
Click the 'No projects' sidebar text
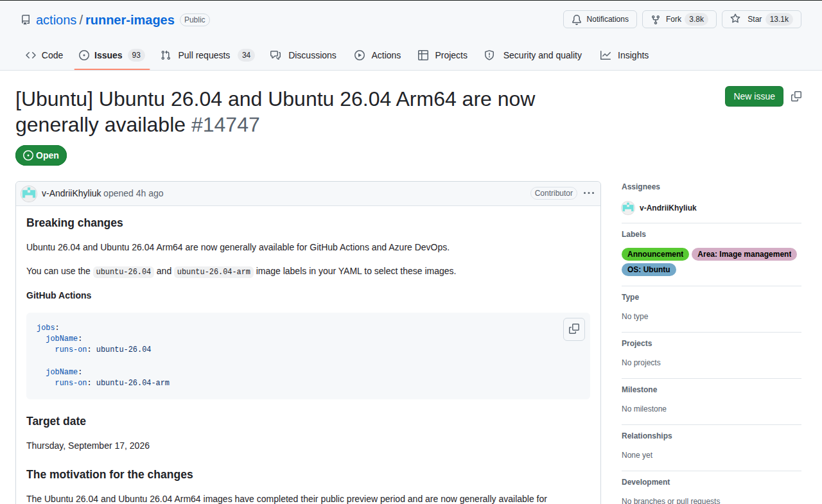[x=641, y=363]
